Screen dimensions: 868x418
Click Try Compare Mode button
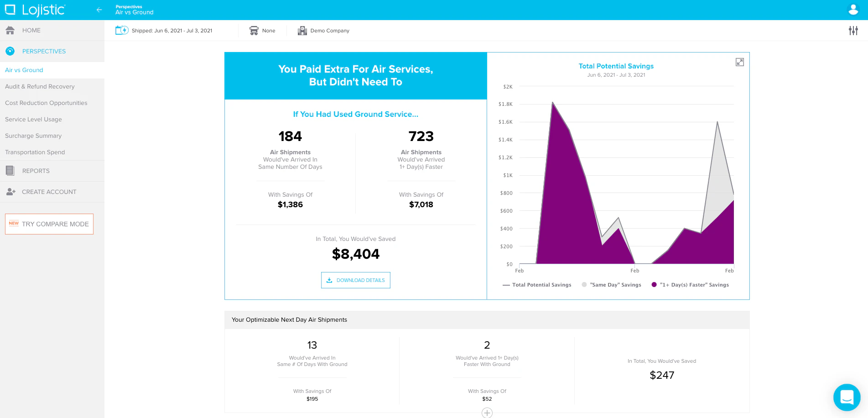click(x=49, y=224)
